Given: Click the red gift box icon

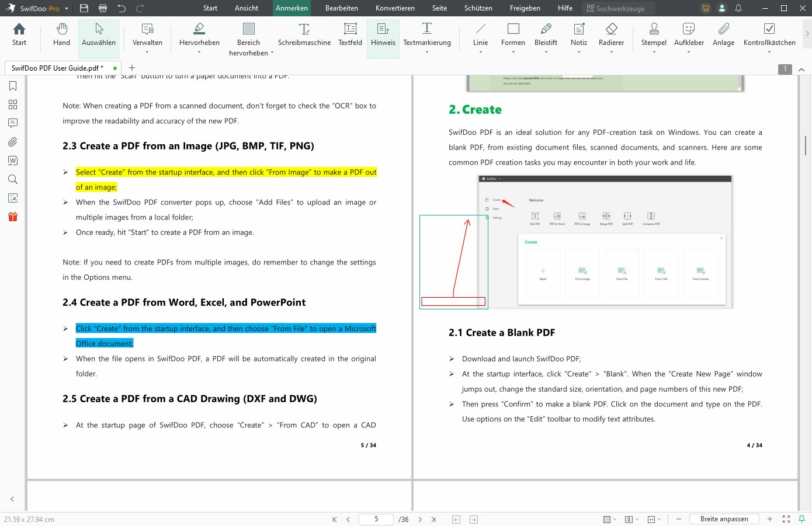Looking at the screenshot, I should [x=13, y=217].
